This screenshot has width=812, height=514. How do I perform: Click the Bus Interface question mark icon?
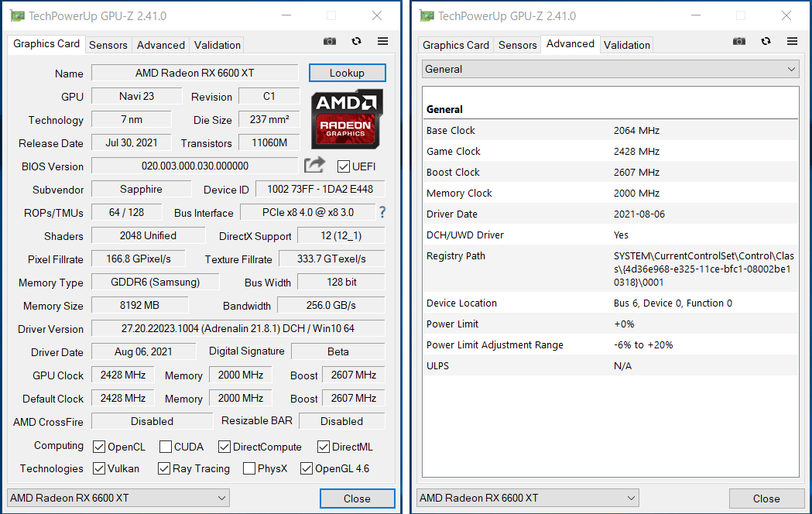382,211
